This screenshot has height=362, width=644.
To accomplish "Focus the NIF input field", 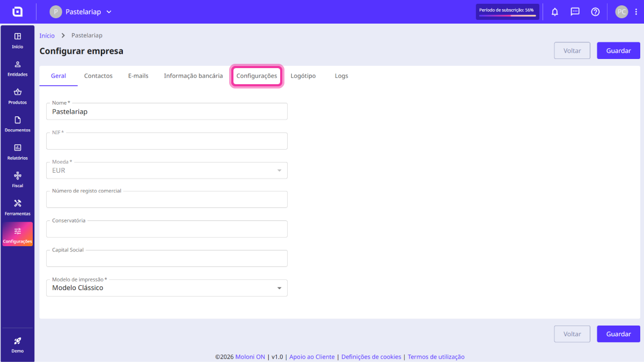I will point(167,141).
